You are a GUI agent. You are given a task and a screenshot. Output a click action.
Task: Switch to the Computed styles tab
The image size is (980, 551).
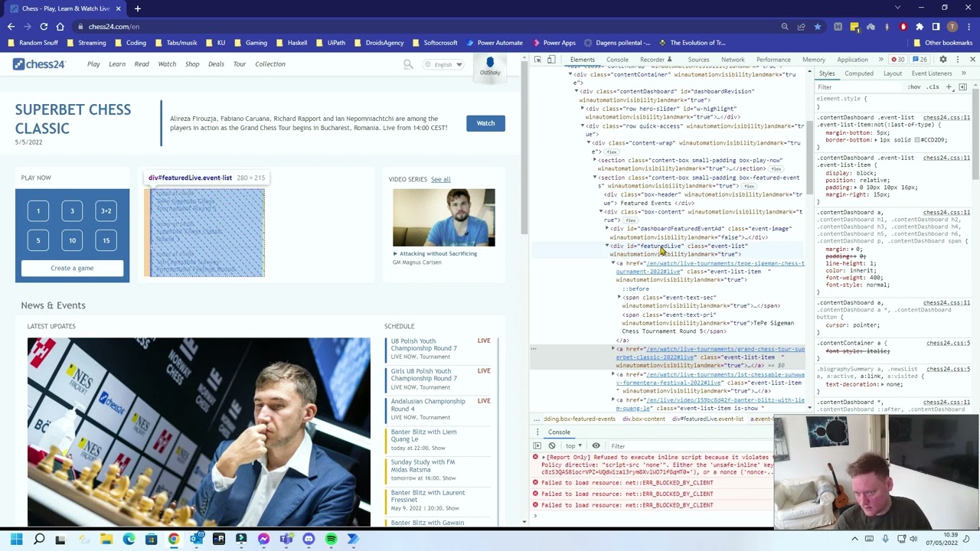[x=859, y=73]
